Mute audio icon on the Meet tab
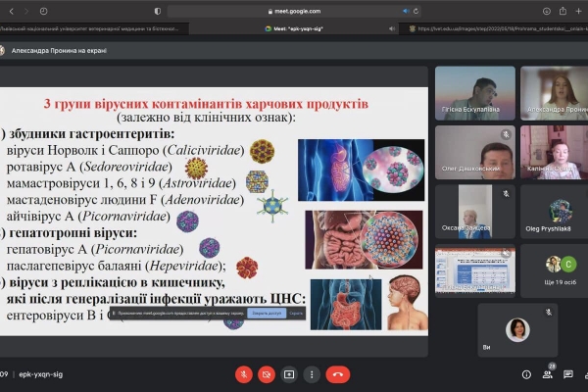 coord(391,28)
